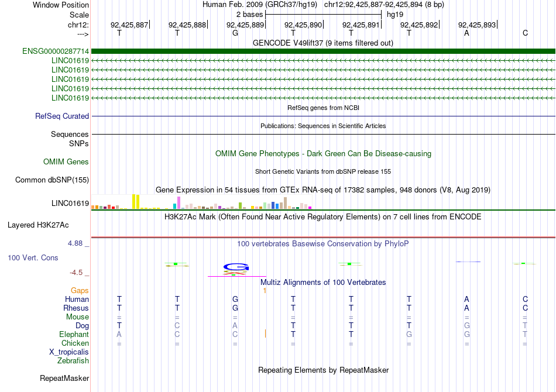
Task: Click base A in the Dog alignment row
Action: [x=235, y=325]
